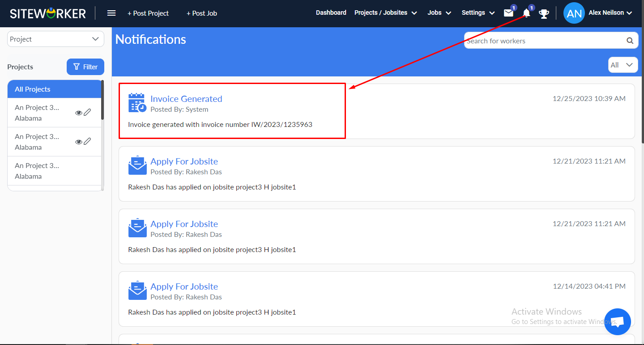Click Posted By: System text

179,109
